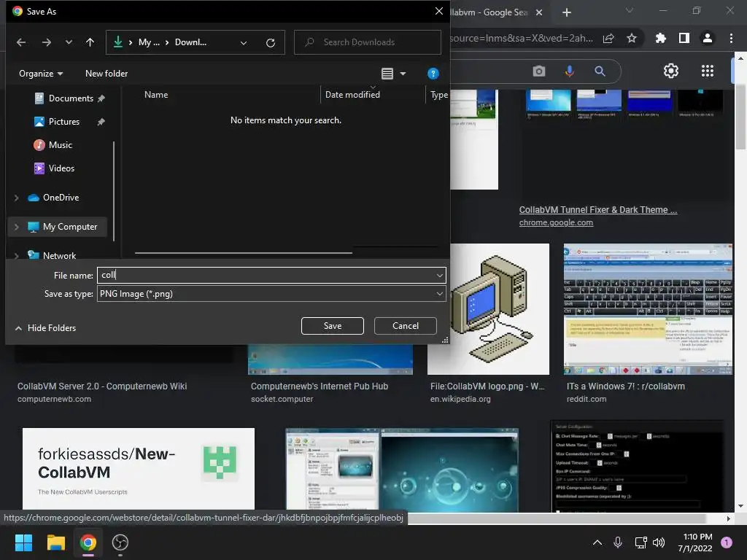Open CollabVM logo computer thumbnail
Viewport: 747px width, 560px height.
500,309
